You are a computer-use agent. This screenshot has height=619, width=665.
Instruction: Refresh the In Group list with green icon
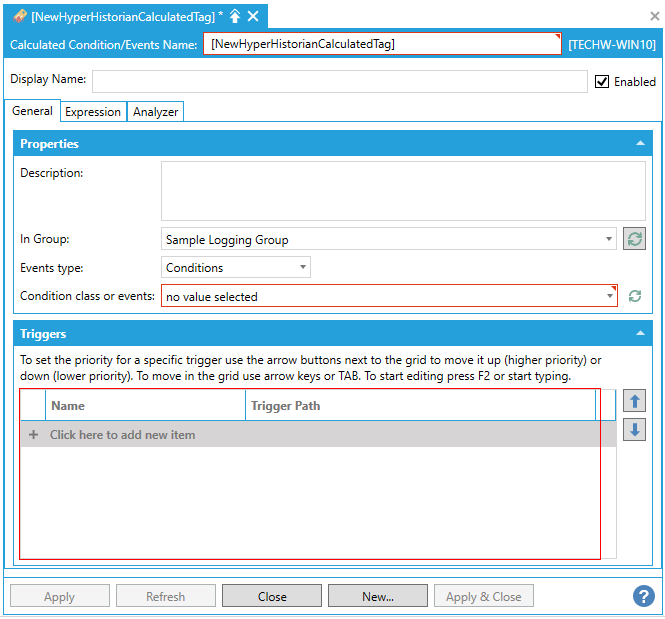coord(634,239)
